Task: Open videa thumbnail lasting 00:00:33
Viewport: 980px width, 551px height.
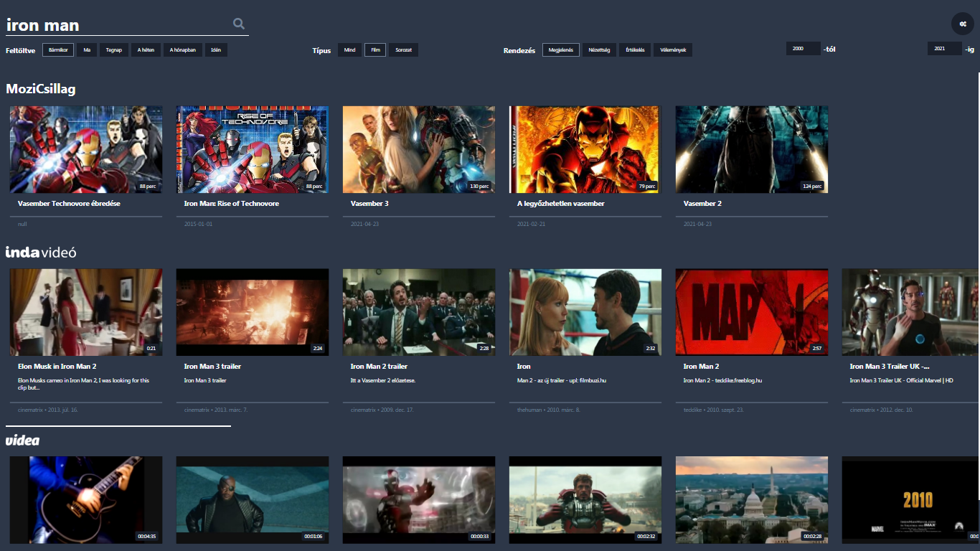Action: pos(419,499)
